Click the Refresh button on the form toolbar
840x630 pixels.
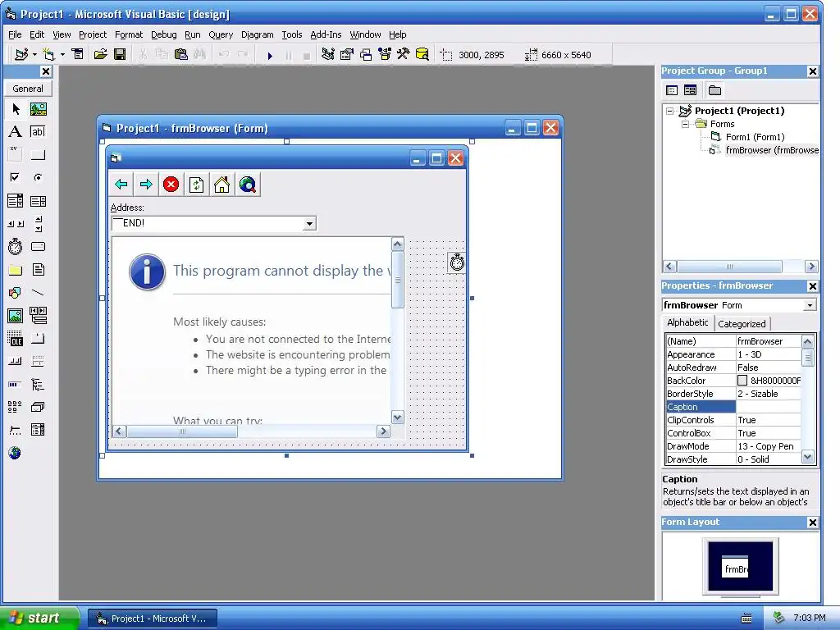point(197,185)
